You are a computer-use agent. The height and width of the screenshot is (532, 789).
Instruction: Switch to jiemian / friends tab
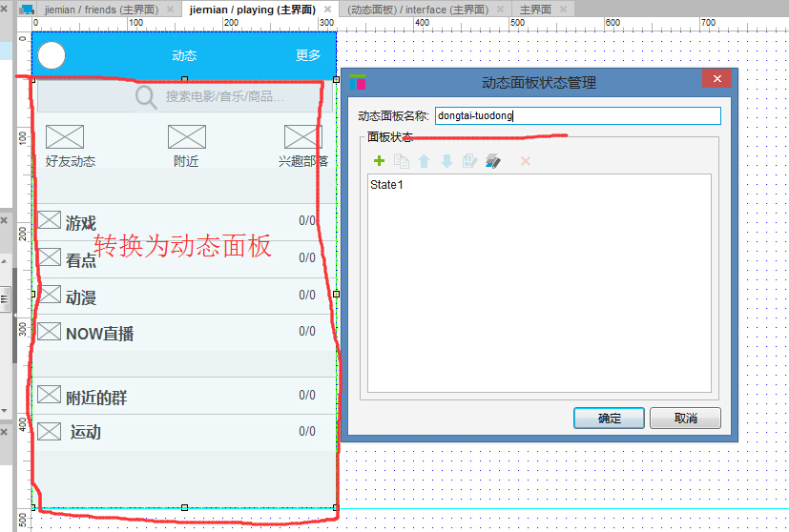click(x=101, y=10)
